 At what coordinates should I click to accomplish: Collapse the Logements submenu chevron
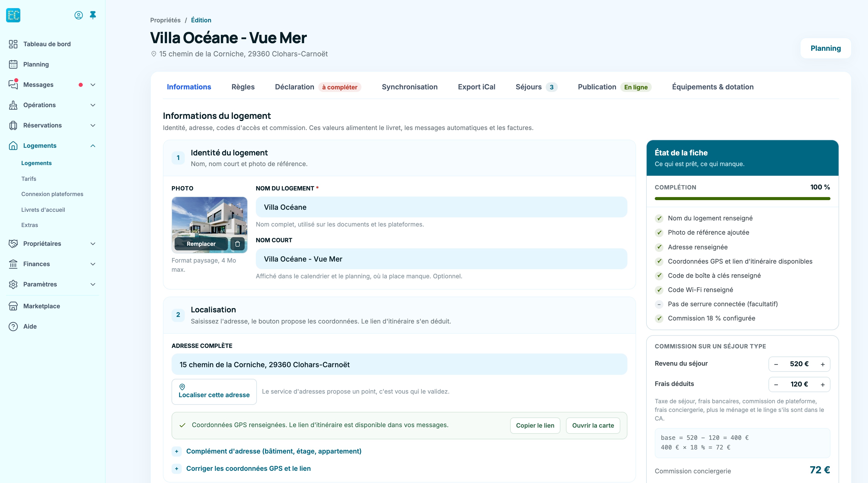tap(93, 146)
